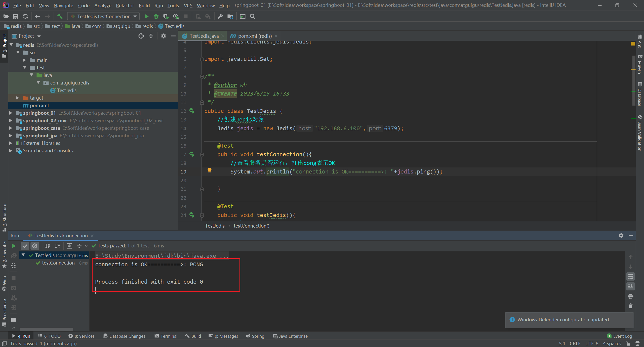Toggle Favorites tool window on left sidebar
The height and width of the screenshot is (347, 644).
4,254
